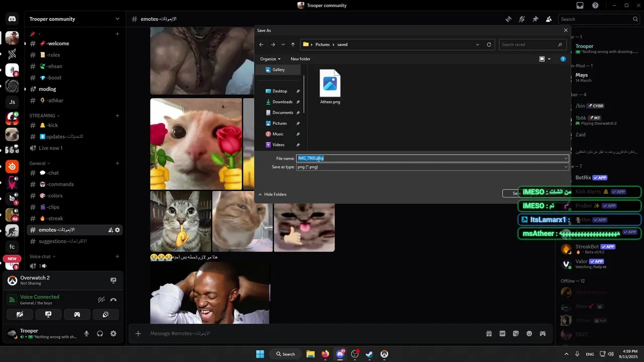The width and height of the screenshot is (644, 362).
Task: Add channel to STREAMING category
Action: (117, 116)
